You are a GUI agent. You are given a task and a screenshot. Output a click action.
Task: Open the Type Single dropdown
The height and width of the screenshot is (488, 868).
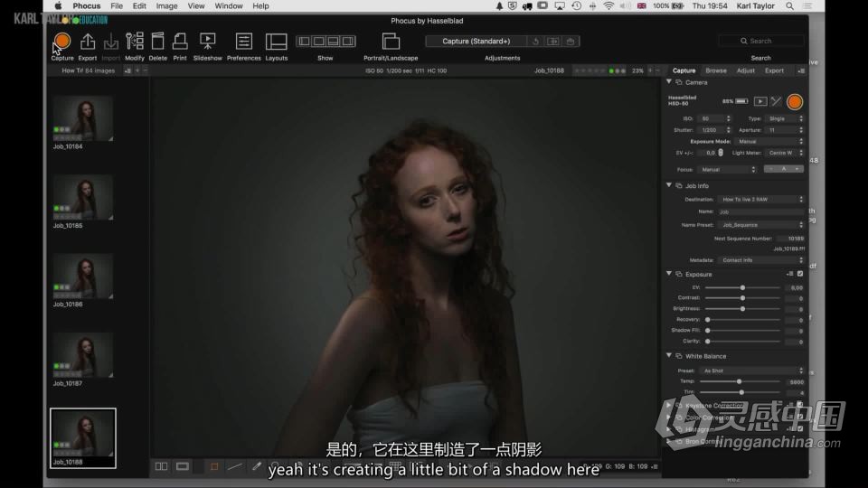(x=785, y=118)
